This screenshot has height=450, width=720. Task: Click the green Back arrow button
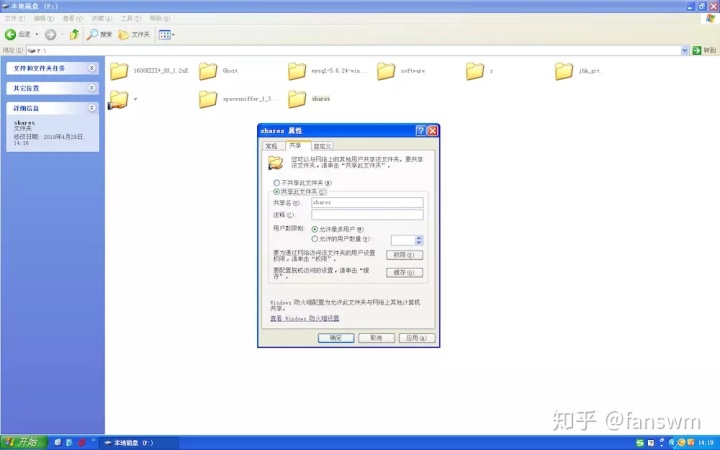[x=11, y=34]
